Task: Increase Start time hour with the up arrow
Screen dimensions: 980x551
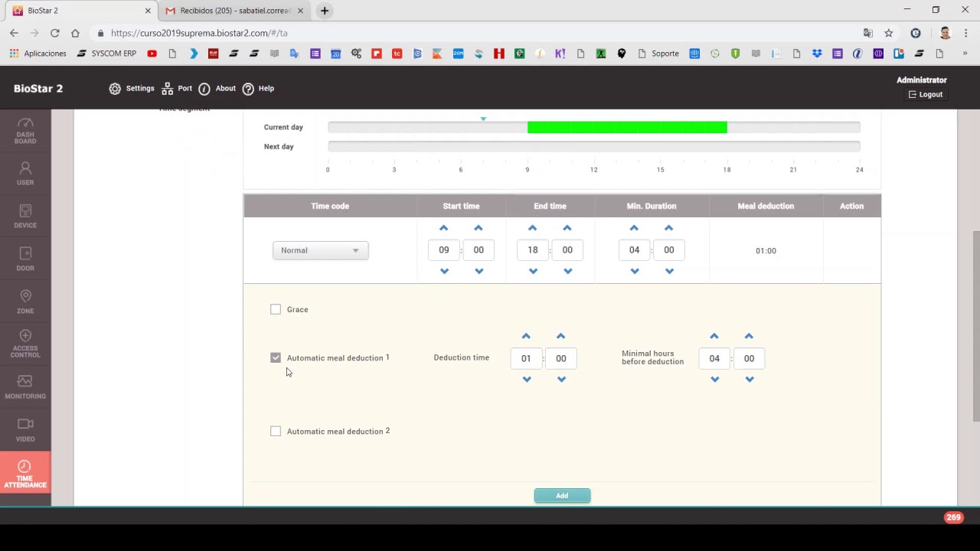Action: 443,228
